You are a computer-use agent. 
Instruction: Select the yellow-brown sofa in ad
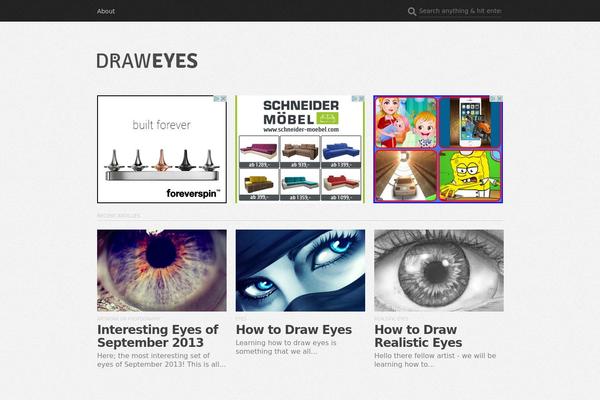coord(259,185)
